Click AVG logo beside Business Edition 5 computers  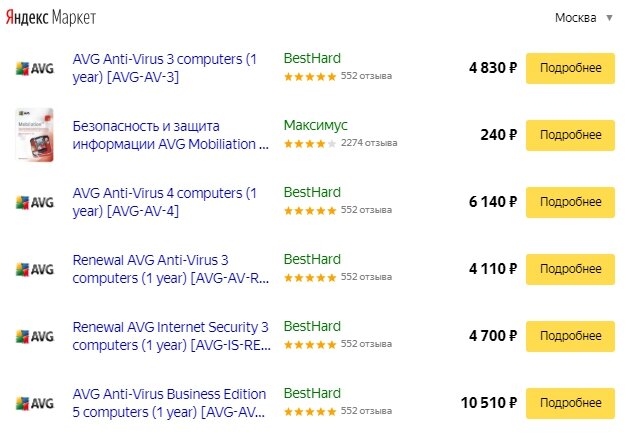pyautogui.click(x=35, y=403)
